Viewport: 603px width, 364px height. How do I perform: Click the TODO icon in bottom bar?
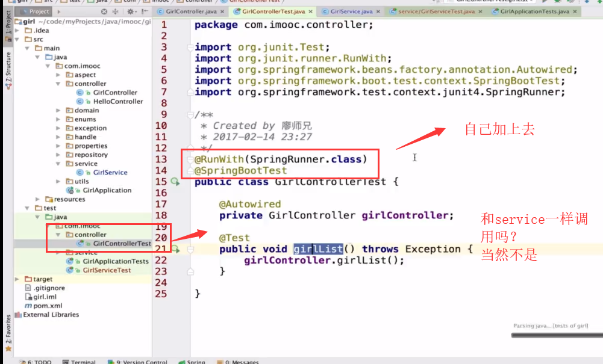coord(22,362)
